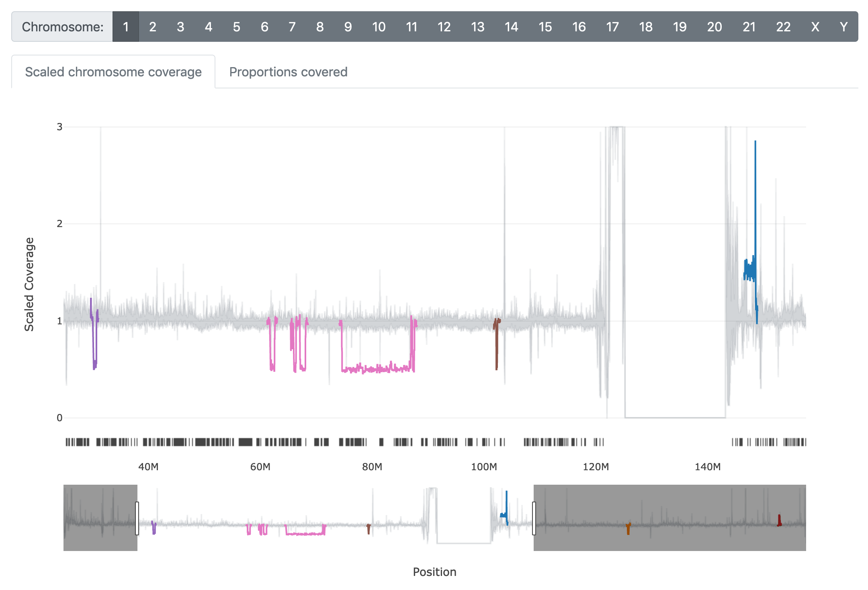Viewport: 868px width, 590px height.
Task: Switch to chromosome X
Action: (815, 27)
